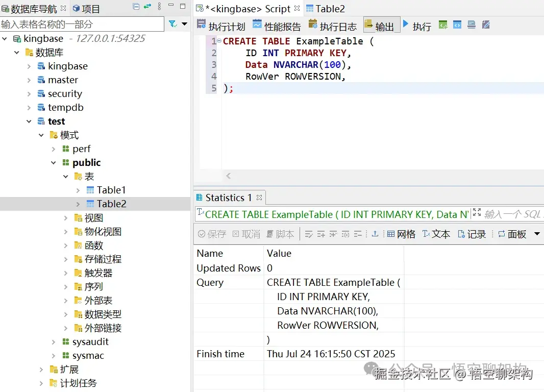Expand the security database node
Screen dimensions: 544x392
[x=29, y=94]
